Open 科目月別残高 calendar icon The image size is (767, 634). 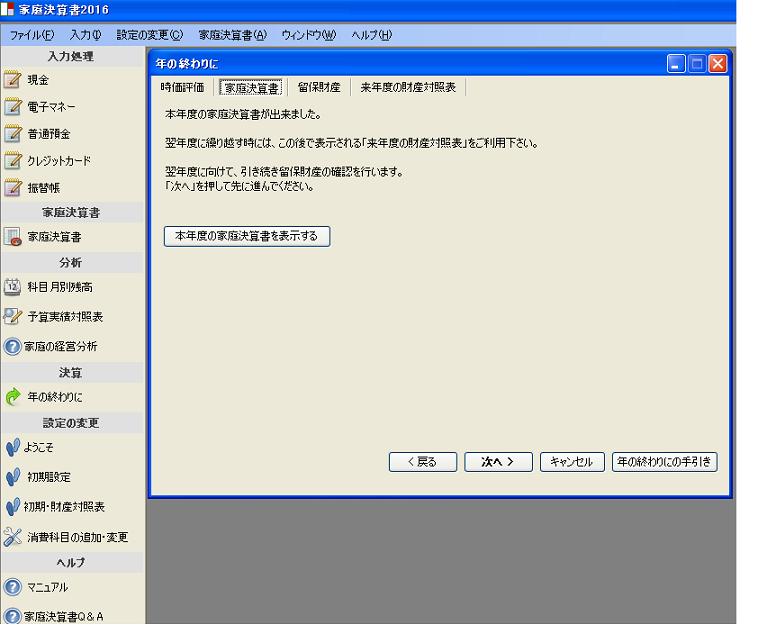[x=13, y=287]
